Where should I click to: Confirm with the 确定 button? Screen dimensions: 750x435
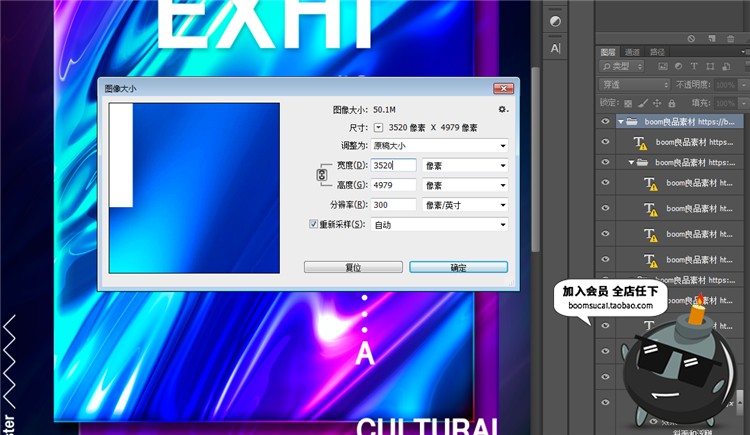tap(458, 267)
